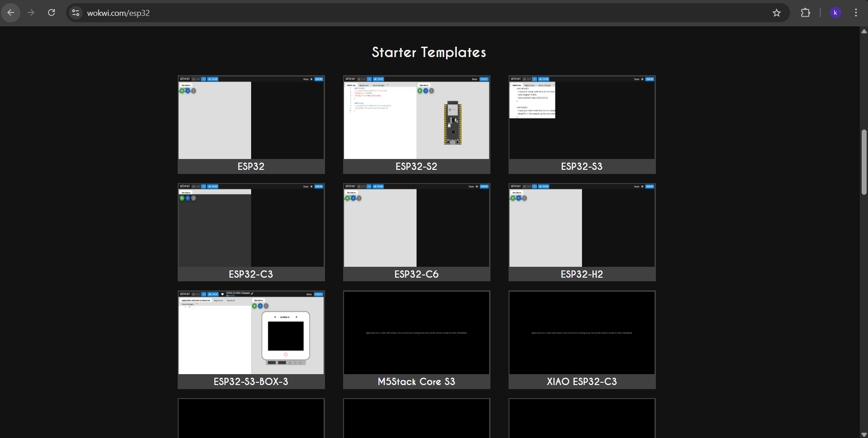This screenshot has width=868, height=438.
Task: Choose the ESP32-C6 template card
Action: click(417, 232)
